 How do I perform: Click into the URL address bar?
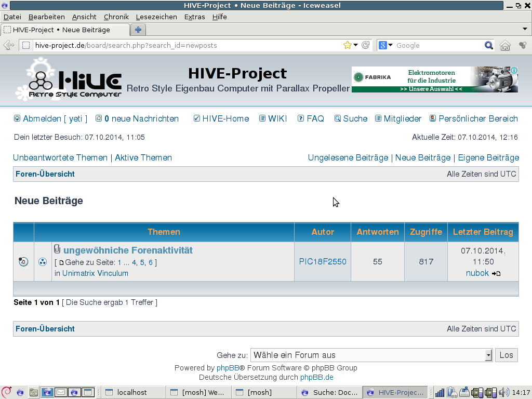(x=182, y=45)
